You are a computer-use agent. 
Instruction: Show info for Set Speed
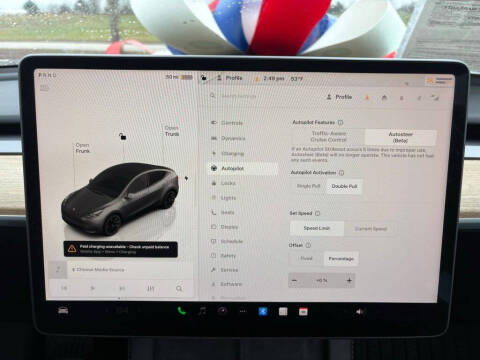click(x=317, y=213)
